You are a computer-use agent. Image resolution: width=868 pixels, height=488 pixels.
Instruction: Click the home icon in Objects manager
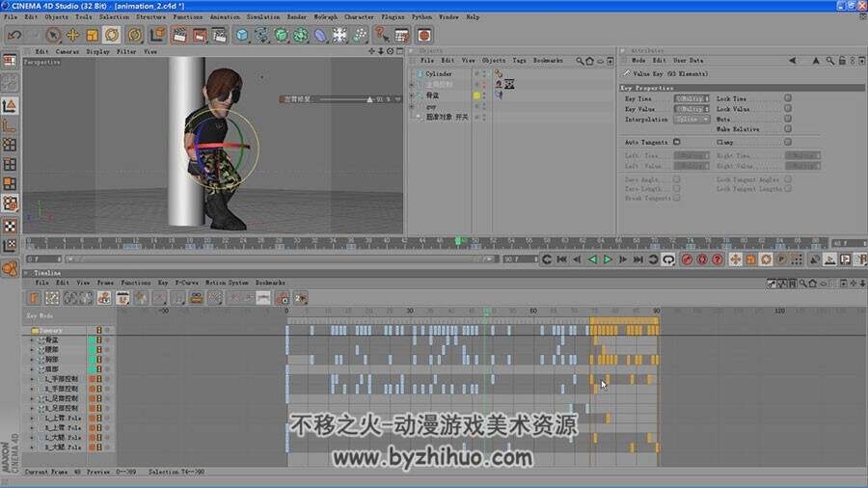coord(589,61)
